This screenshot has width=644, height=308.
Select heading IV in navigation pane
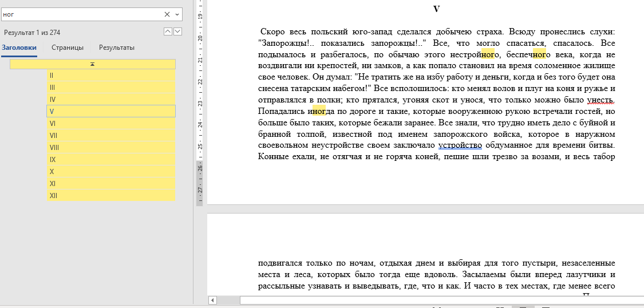(x=111, y=100)
